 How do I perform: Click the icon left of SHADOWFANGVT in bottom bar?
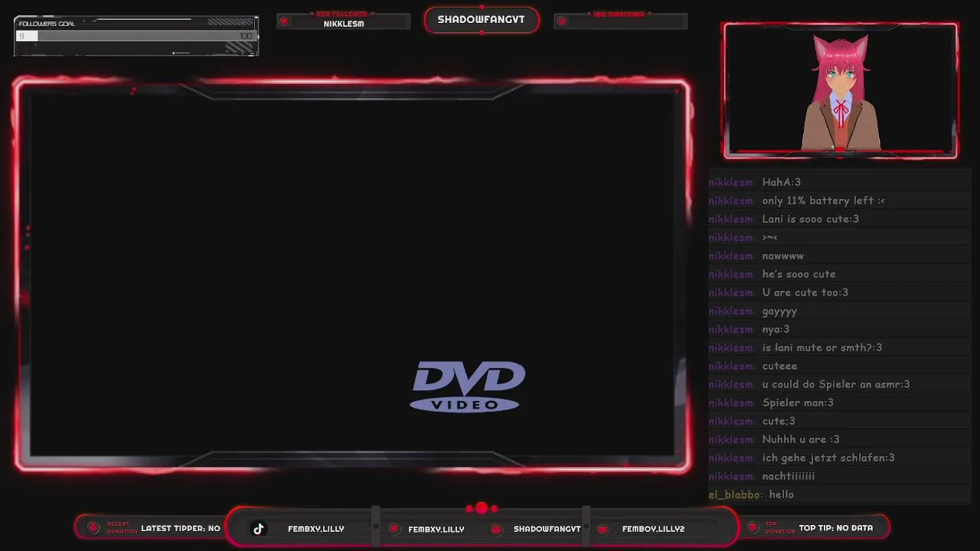(x=496, y=529)
